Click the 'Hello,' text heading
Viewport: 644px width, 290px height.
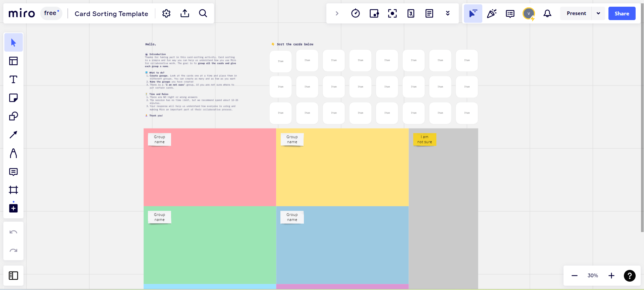(151, 44)
